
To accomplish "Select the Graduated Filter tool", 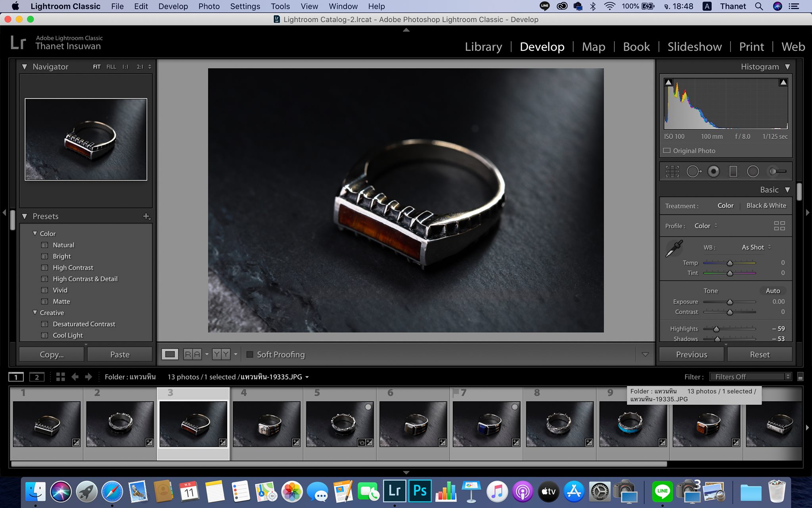I will (x=733, y=171).
